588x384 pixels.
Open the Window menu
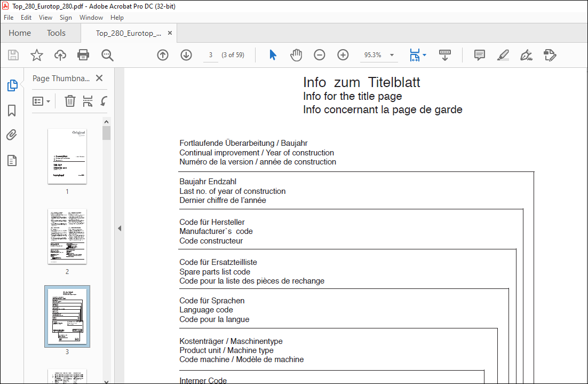(91, 18)
